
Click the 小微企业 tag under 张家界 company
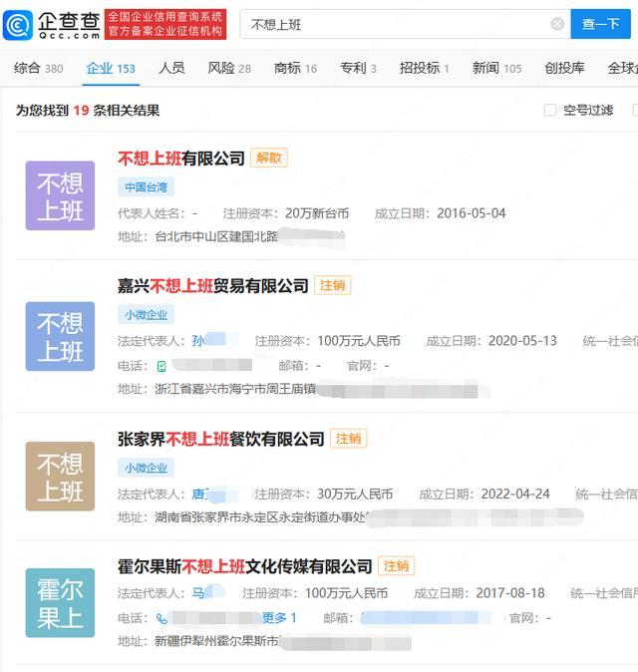click(x=147, y=468)
